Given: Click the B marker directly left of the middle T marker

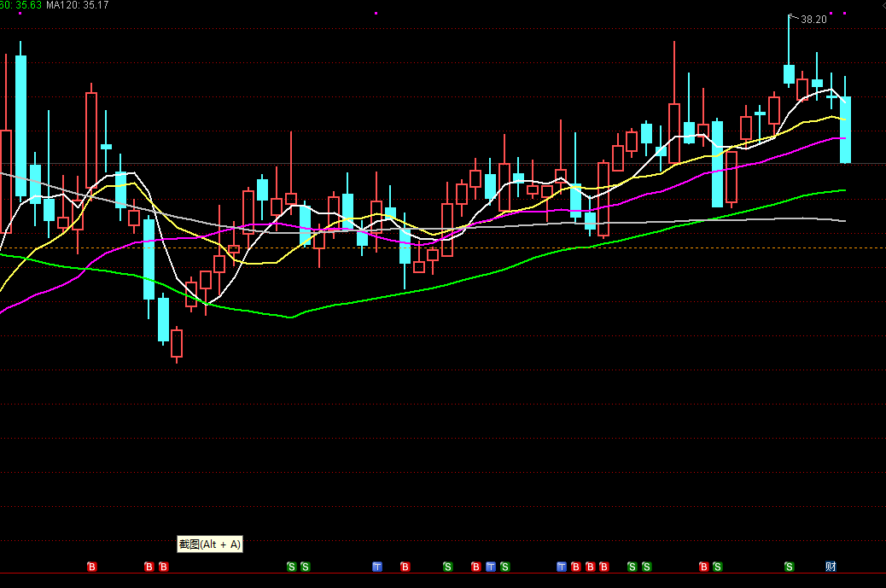Looking at the screenshot, I should tap(475, 567).
